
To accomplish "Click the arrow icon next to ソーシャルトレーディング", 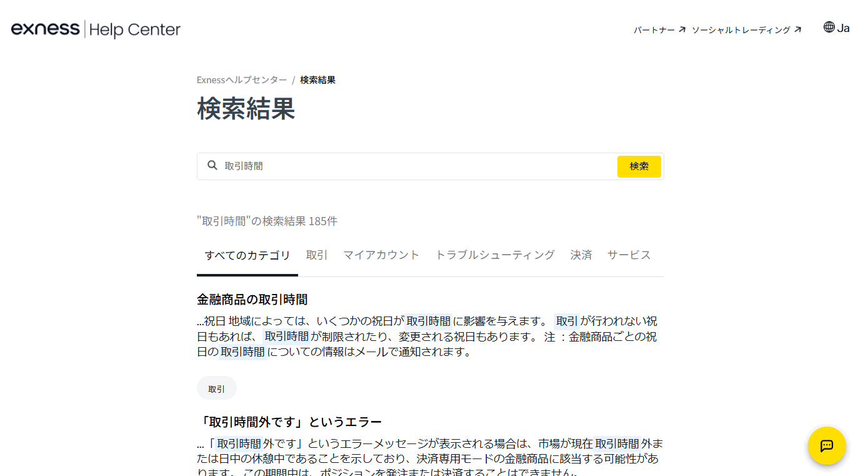I will pos(799,29).
